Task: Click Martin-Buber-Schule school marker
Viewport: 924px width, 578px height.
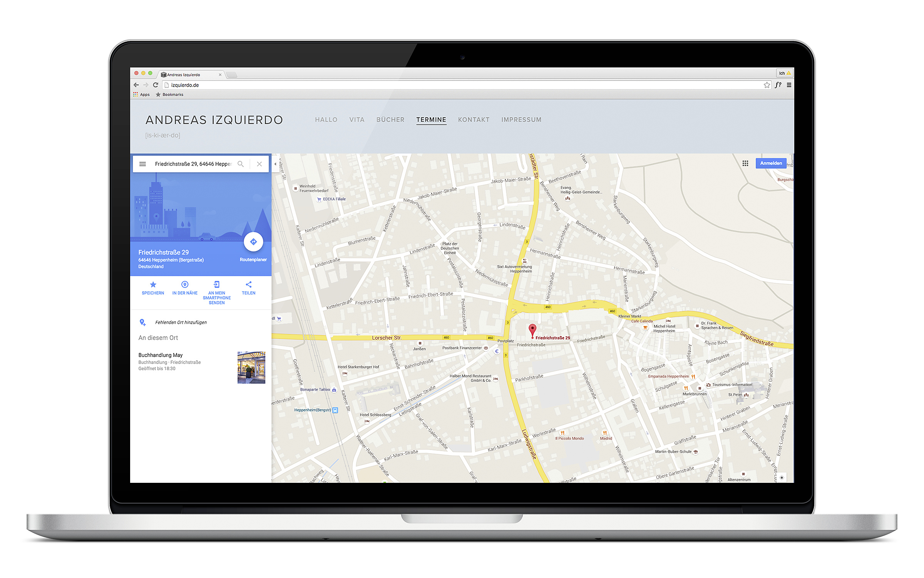Action: coord(696,452)
